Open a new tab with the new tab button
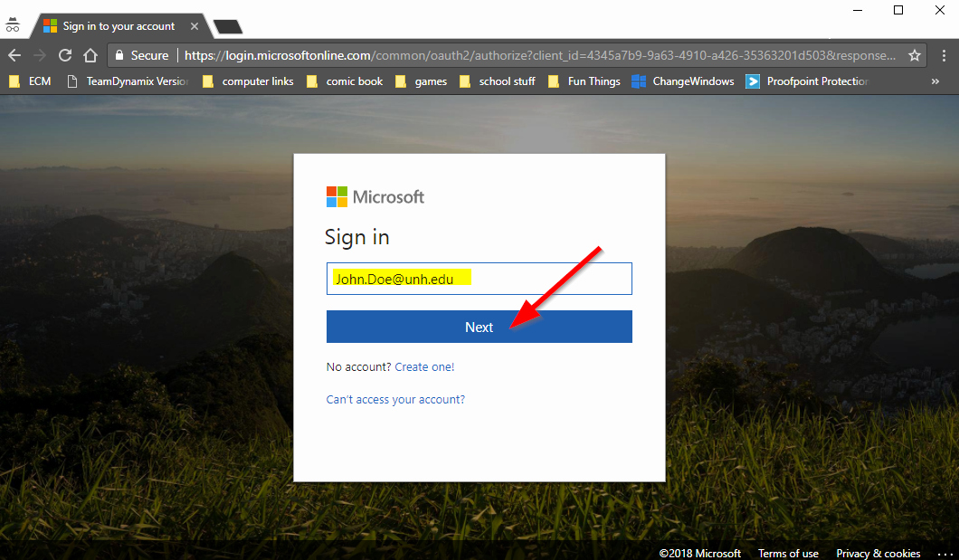Screen dimensions: 959x560 228,27
